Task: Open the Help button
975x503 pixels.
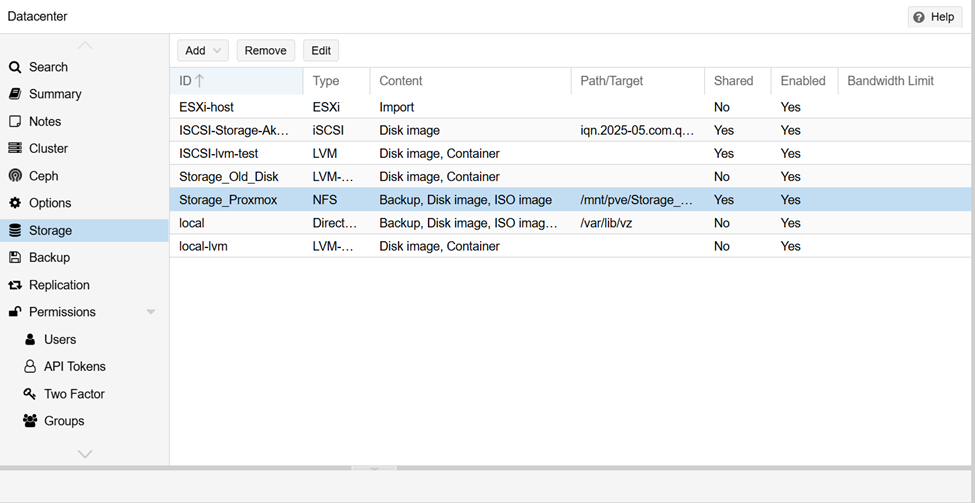Action: pos(934,17)
